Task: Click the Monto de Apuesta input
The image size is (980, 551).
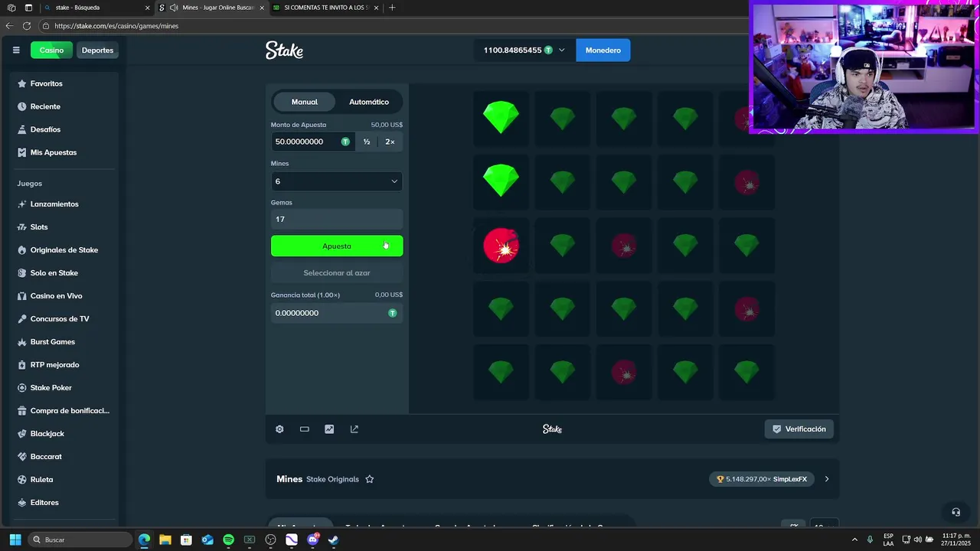Action: (312, 142)
